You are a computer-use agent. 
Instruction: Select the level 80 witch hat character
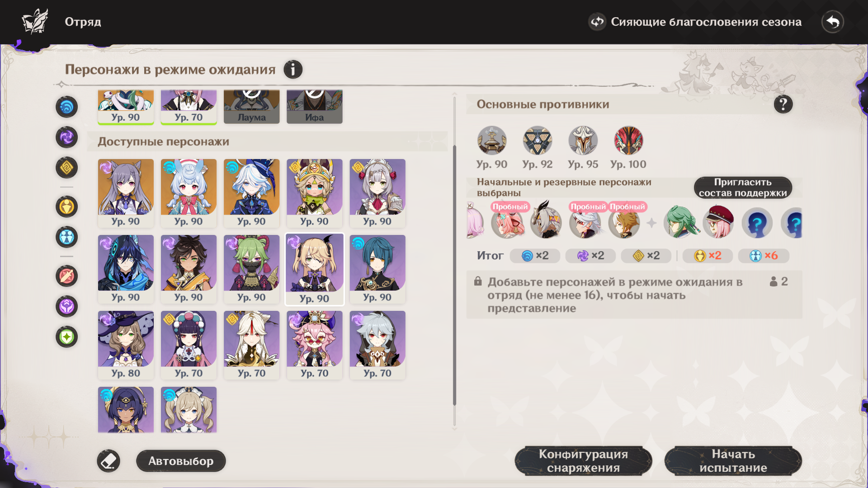126,345
